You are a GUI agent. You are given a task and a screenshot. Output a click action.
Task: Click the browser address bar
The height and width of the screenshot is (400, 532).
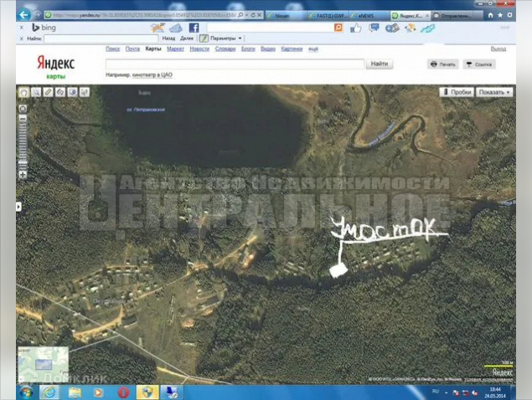pyautogui.click(x=141, y=15)
